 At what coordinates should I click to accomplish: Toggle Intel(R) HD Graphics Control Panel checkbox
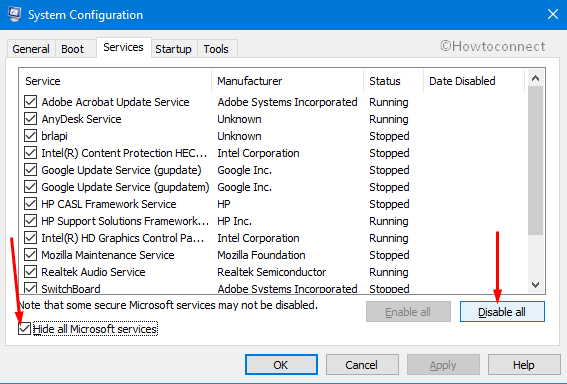point(30,238)
